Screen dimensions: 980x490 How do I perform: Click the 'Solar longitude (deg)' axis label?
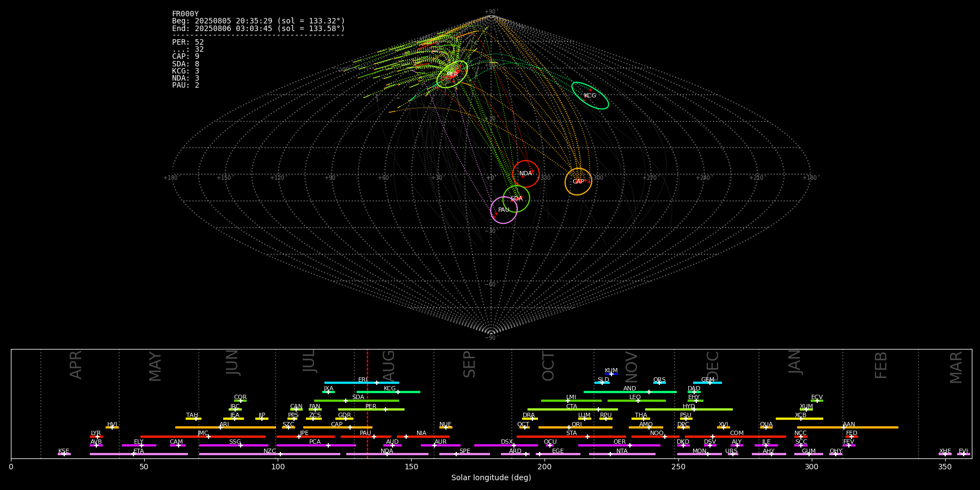click(491, 477)
